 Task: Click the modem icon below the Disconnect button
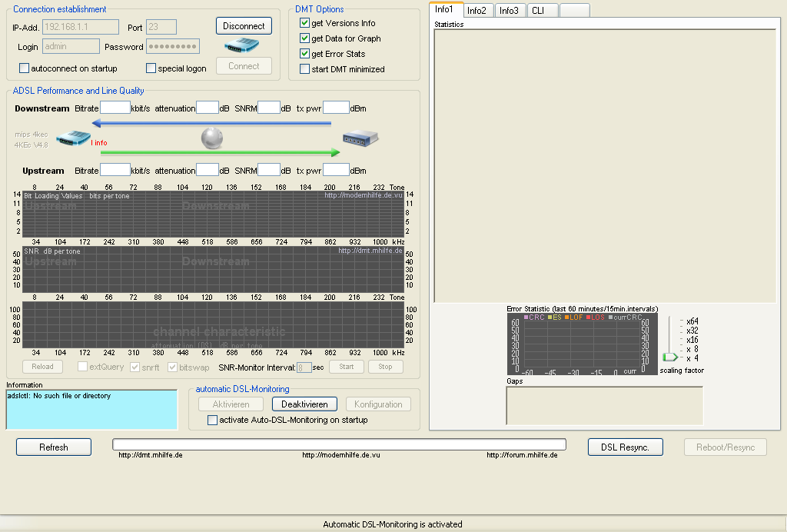pyautogui.click(x=244, y=46)
